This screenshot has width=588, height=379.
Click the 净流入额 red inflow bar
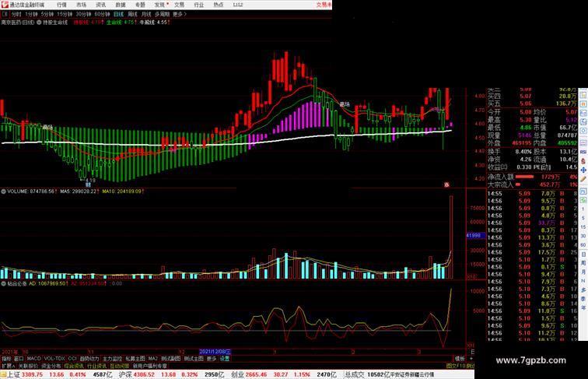(x=525, y=177)
